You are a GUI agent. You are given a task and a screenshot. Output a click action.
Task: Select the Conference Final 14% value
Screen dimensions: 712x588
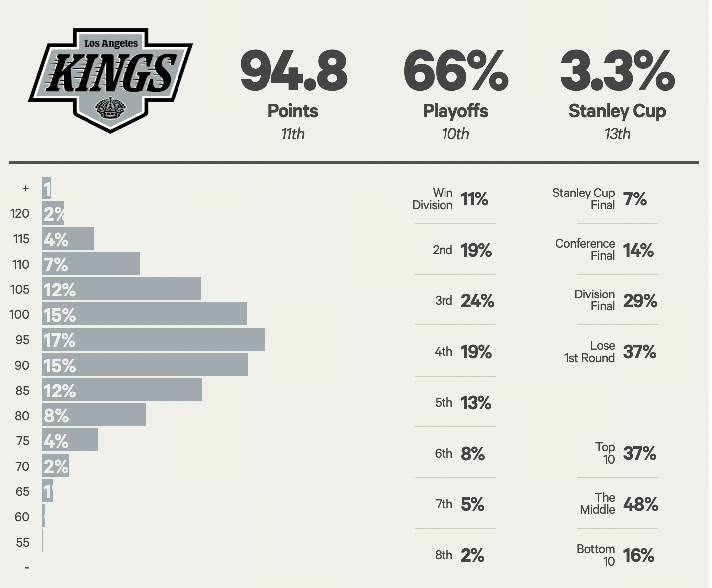coord(638,250)
